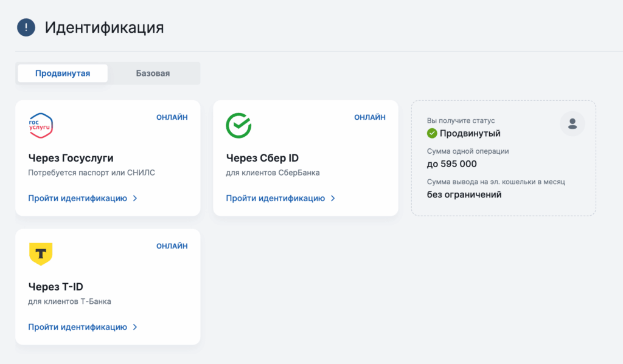Viewport: 623px width, 364px height.
Task: Switch to the Продвинутая tab
Action: pos(63,73)
